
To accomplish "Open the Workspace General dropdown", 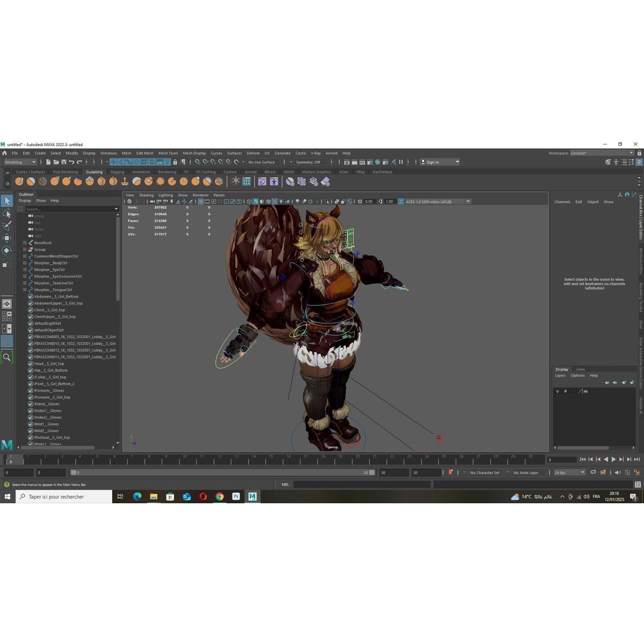I will [602, 153].
